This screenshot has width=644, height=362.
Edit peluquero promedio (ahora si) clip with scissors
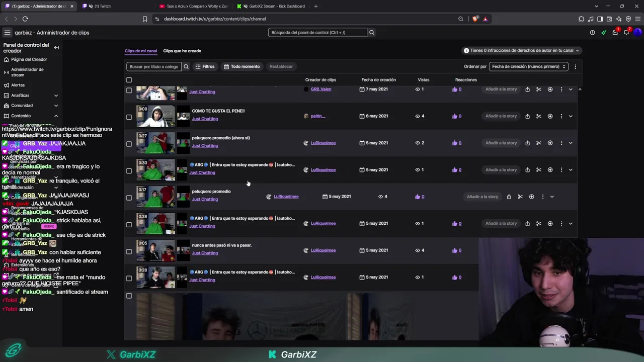[538, 143]
